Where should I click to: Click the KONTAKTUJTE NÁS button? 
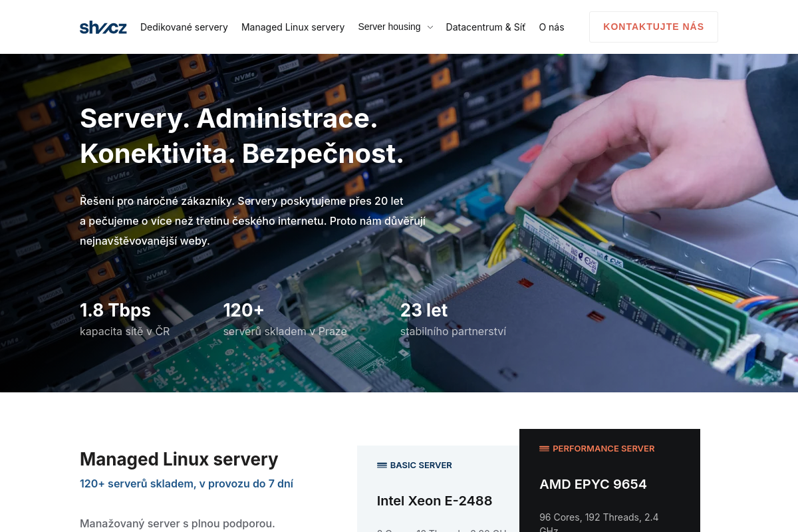point(654,27)
